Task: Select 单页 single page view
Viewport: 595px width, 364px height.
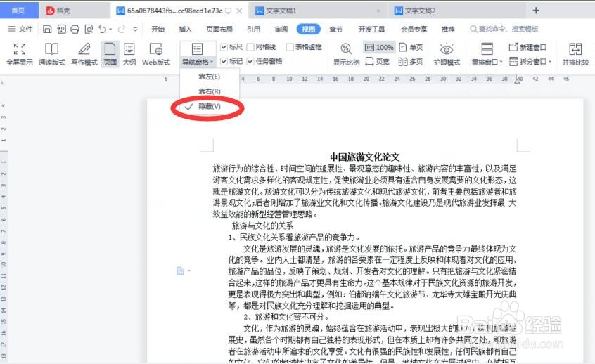Action: pos(411,47)
